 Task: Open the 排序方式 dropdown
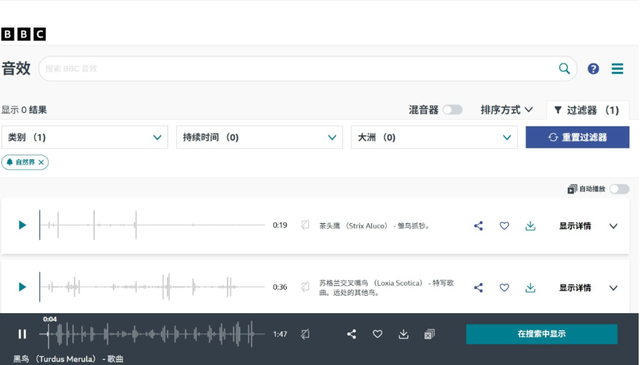[507, 110]
